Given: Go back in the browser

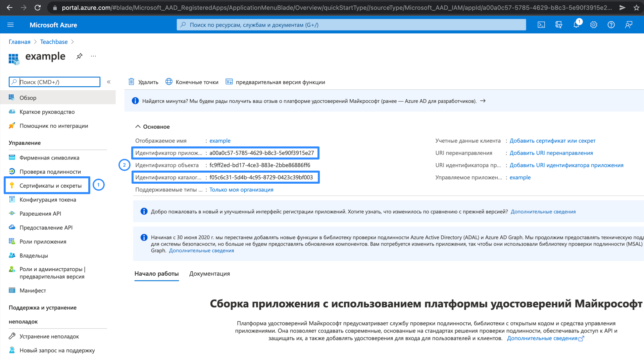Looking at the screenshot, I should click(x=10, y=7).
